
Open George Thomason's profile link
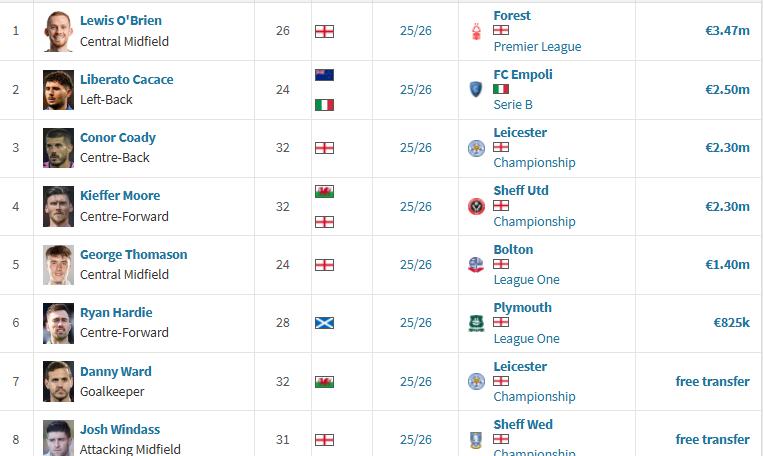pyautogui.click(x=133, y=255)
